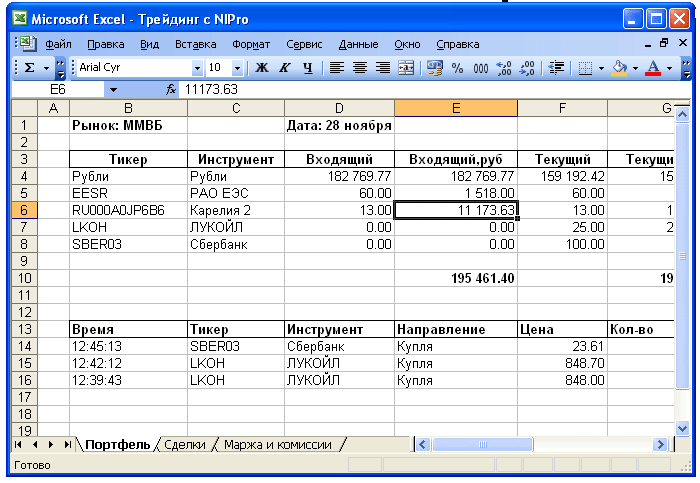Toggle underline formatting (Ч)
The width and height of the screenshot is (700, 483).
coord(308,68)
